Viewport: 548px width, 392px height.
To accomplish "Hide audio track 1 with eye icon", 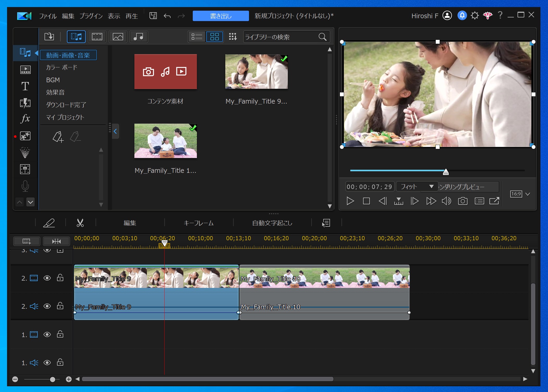I will coord(47,363).
